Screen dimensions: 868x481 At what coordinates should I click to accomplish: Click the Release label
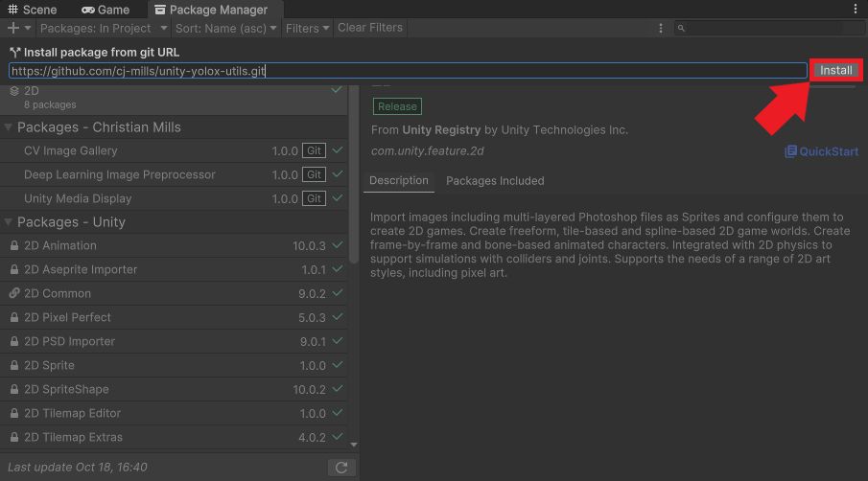397,106
